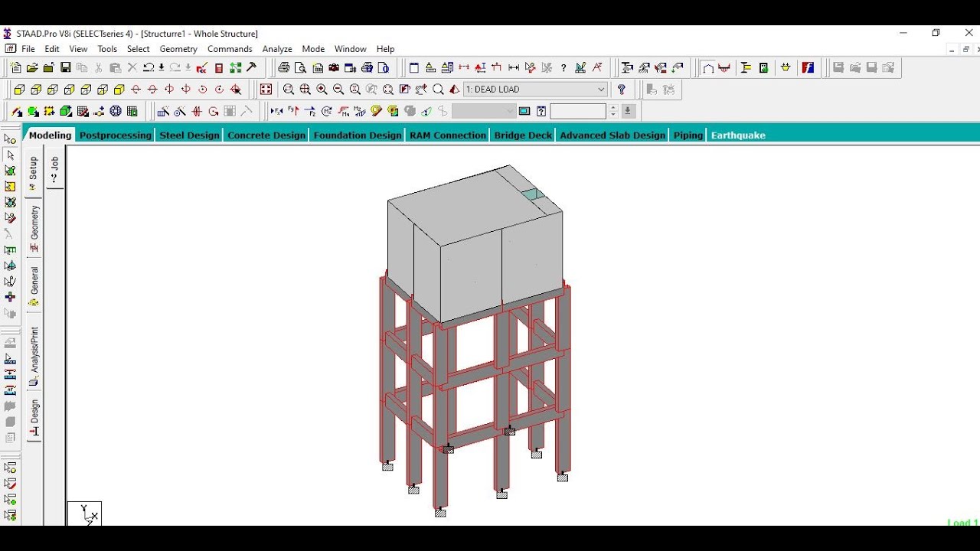Click the empty input field in the bottom toolbar

tap(578, 111)
